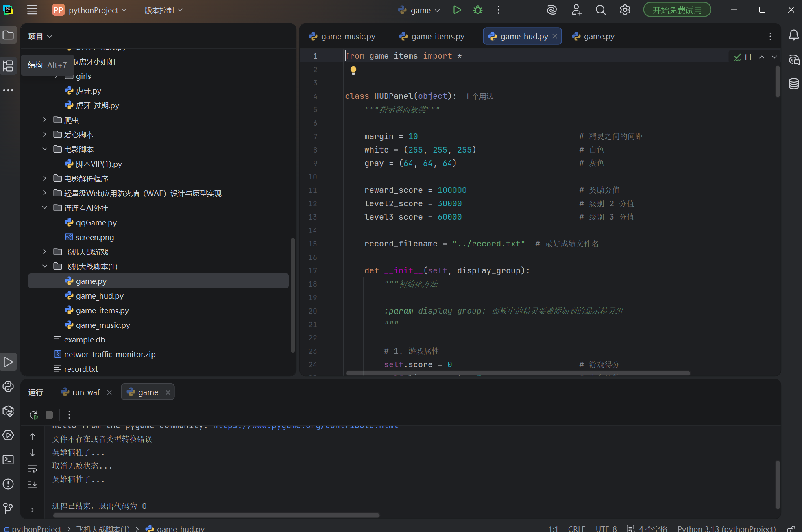802x532 pixels.
Task: Go to previous highlighted problem arrow
Action: [x=762, y=57]
